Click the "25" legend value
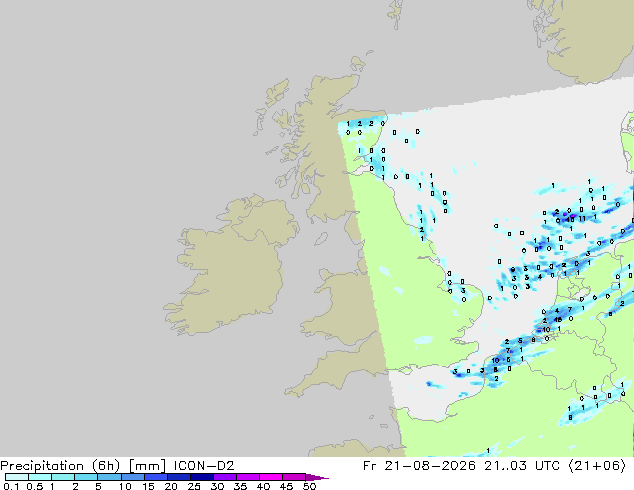 [x=194, y=486]
